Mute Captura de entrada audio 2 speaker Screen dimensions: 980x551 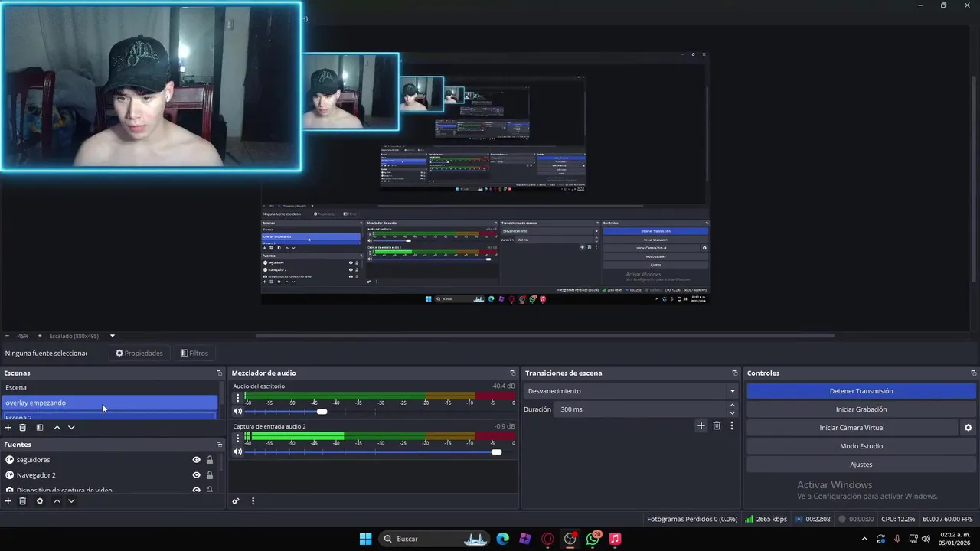click(x=237, y=452)
